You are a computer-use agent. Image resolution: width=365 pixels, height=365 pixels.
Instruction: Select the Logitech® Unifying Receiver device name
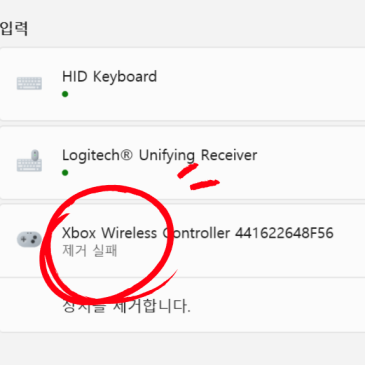tap(159, 156)
